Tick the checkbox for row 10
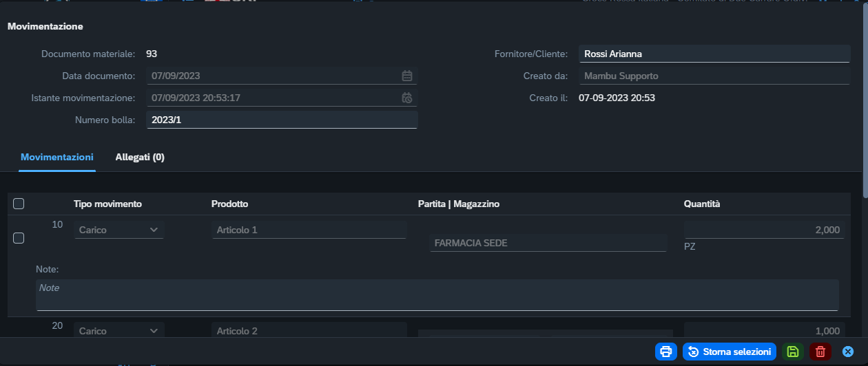Image resolution: width=868 pixels, height=366 pixels. pos(19,237)
